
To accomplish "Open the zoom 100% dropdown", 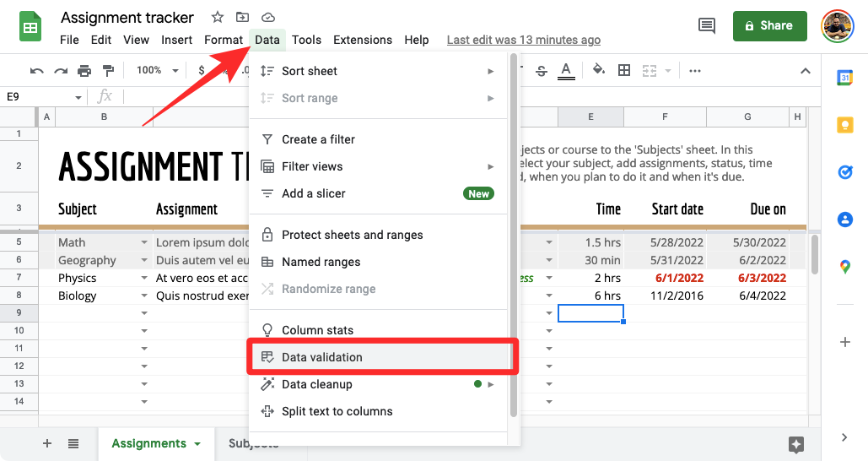I will [x=155, y=71].
